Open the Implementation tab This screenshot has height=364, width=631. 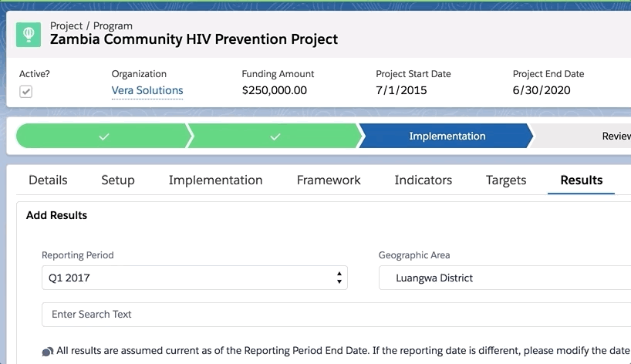click(x=216, y=180)
